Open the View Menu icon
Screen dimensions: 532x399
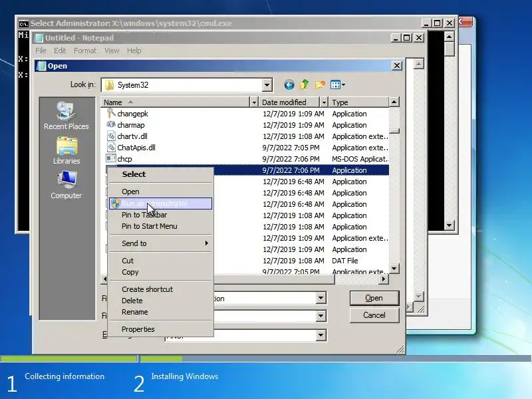(x=338, y=85)
